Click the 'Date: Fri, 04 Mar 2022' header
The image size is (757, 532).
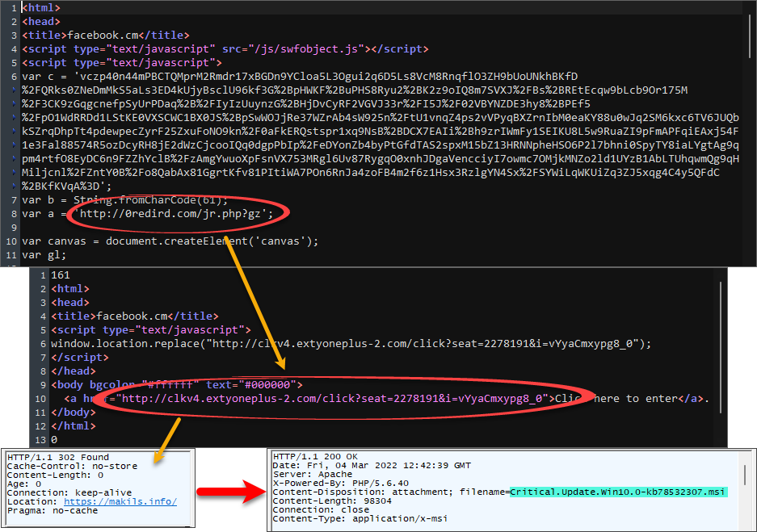(x=372, y=466)
